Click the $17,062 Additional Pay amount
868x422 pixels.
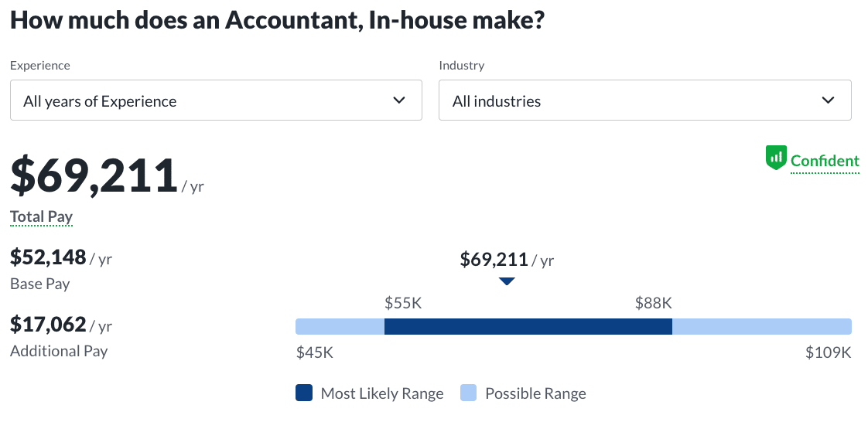tap(48, 324)
